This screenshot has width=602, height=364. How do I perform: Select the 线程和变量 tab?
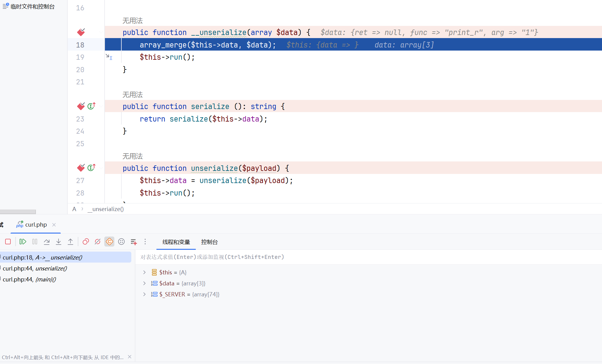[x=176, y=242]
